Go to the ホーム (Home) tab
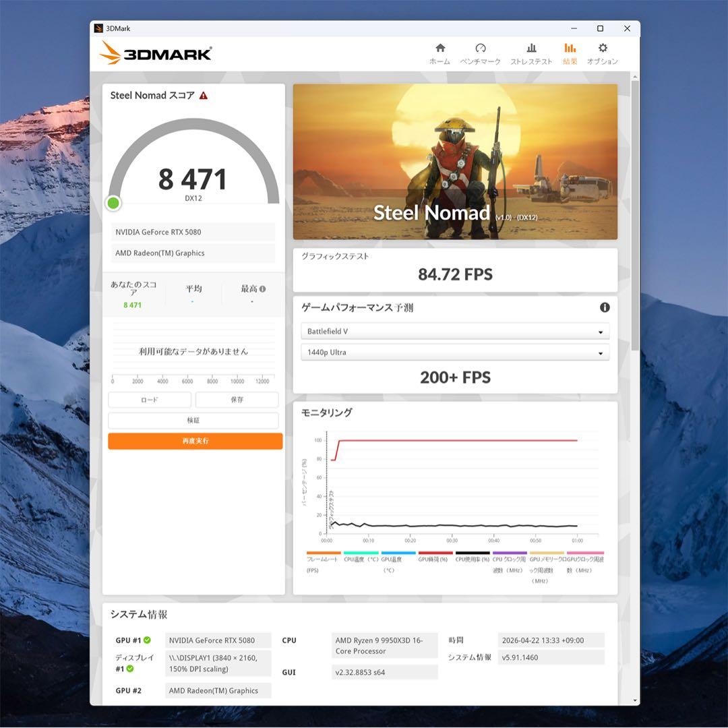The width and height of the screenshot is (728, 728). 439,54
